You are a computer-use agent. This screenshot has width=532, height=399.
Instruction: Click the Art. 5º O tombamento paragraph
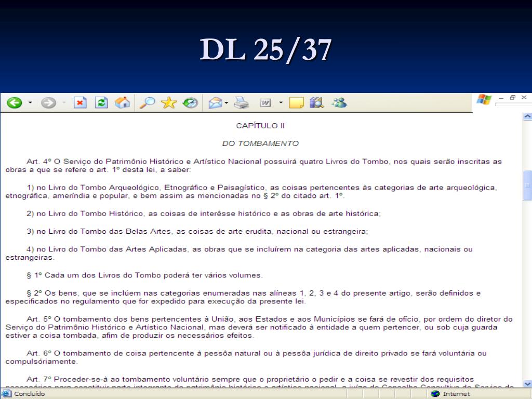pos(259,327)
